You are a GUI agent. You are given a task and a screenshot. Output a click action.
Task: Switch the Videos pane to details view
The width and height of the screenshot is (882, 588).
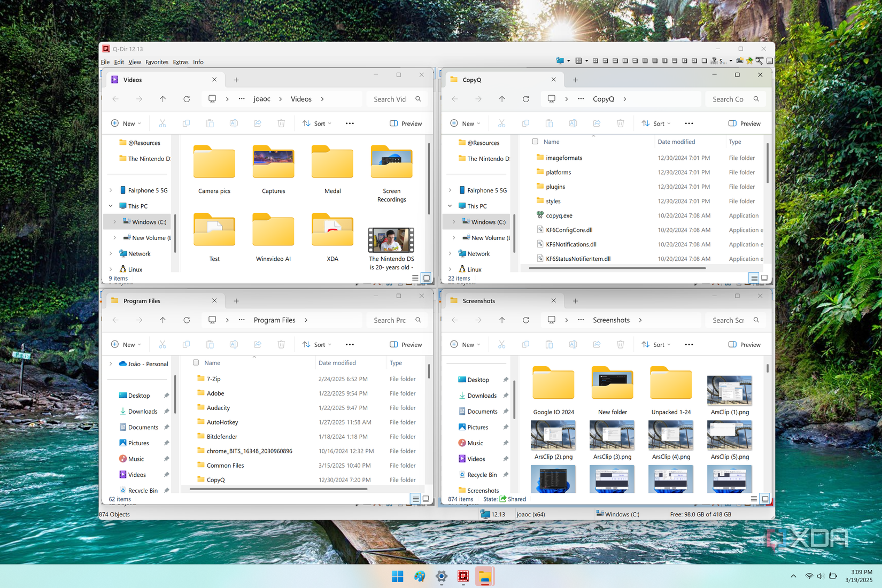pos(415,278)
